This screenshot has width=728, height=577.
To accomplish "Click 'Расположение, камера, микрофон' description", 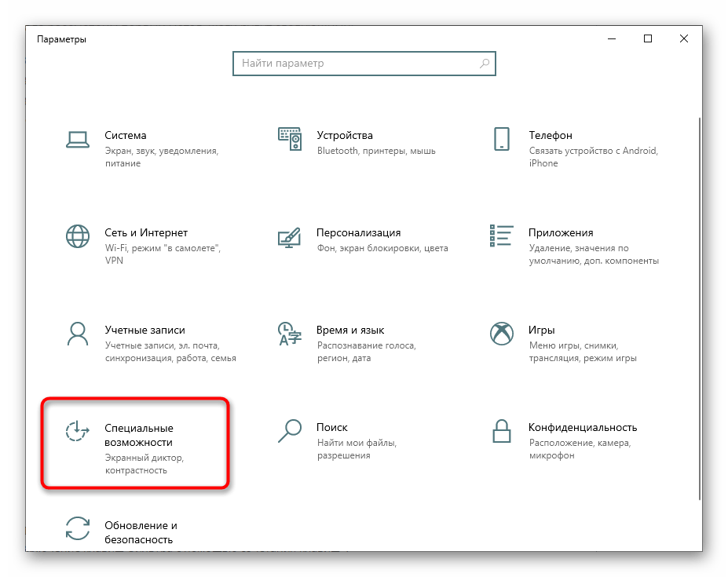I will pyautogui.click(x=580, y=449).
